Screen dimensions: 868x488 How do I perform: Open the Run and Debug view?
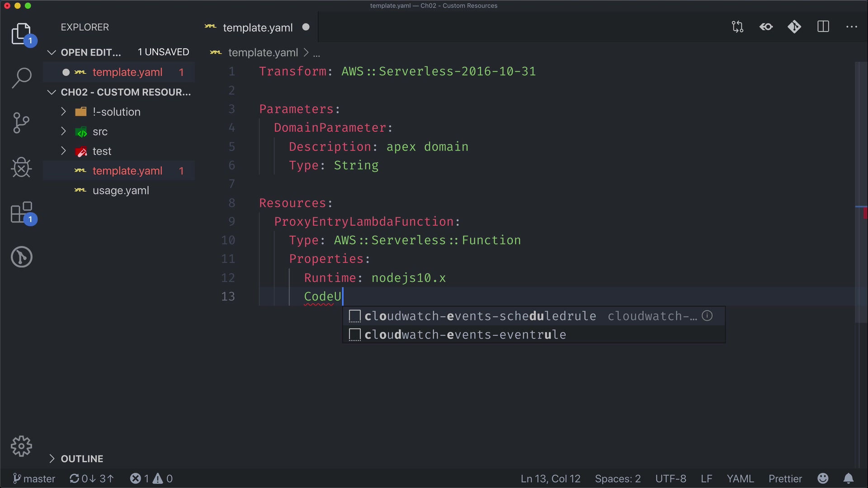coord(21,167)
